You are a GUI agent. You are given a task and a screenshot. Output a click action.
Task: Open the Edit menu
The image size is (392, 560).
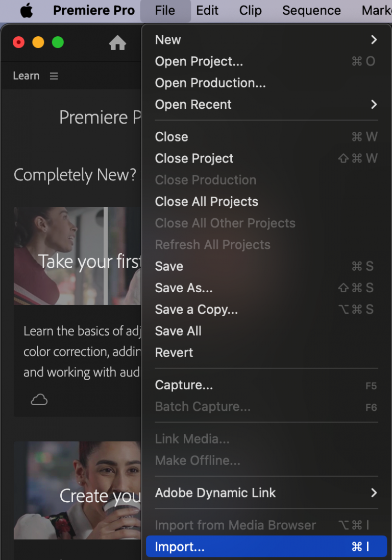207,10
